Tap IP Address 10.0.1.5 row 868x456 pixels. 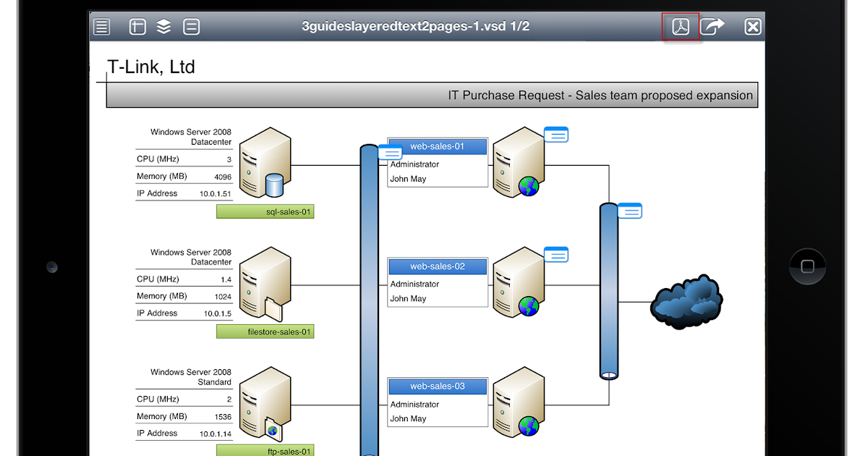click(184, 313)
